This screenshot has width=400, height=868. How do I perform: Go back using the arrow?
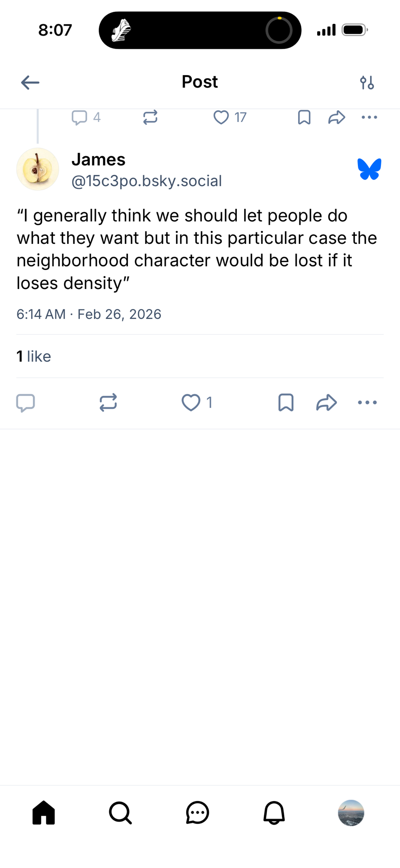pyautogui.click(x=30, y=82)
